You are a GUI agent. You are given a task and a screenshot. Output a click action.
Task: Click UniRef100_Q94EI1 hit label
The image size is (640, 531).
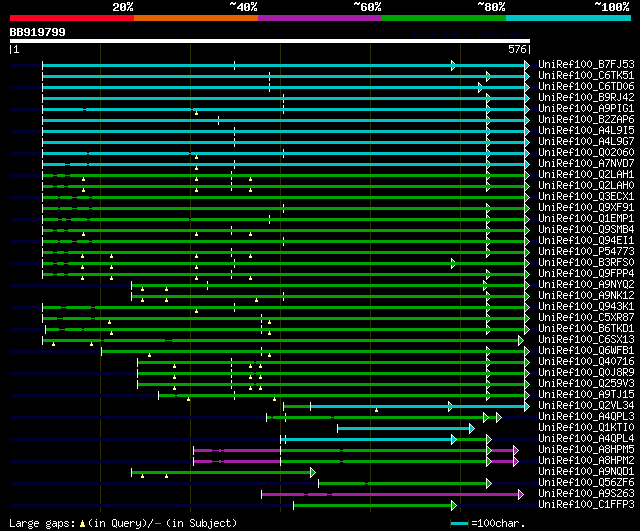pos(586,240)
